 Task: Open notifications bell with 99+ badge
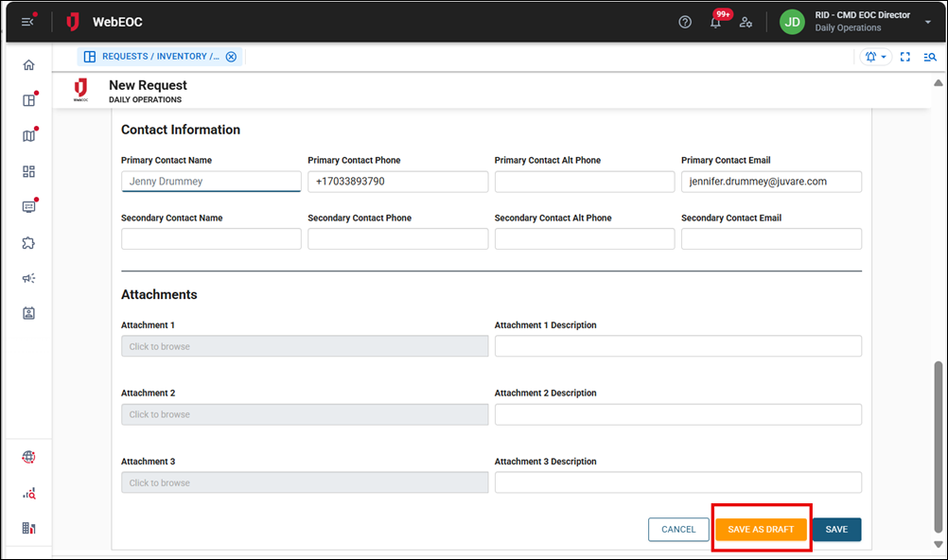tap(715, 22)
